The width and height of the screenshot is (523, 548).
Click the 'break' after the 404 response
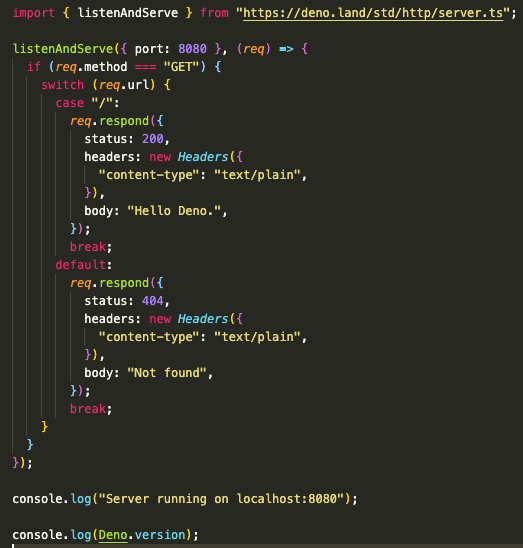coord(88,409)
